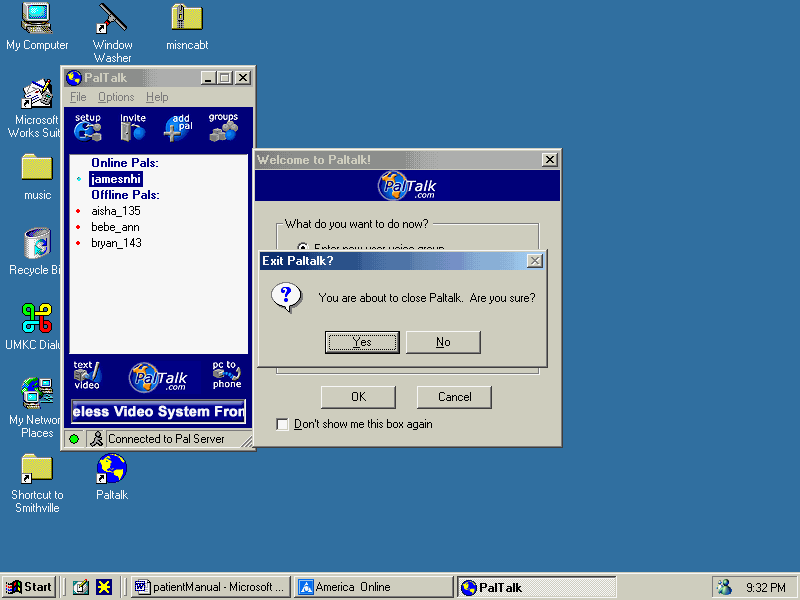Screen dimensions: 800x600
Task: Click the PalTalk.com logo in buddy window
Action: tap(158, 378)
